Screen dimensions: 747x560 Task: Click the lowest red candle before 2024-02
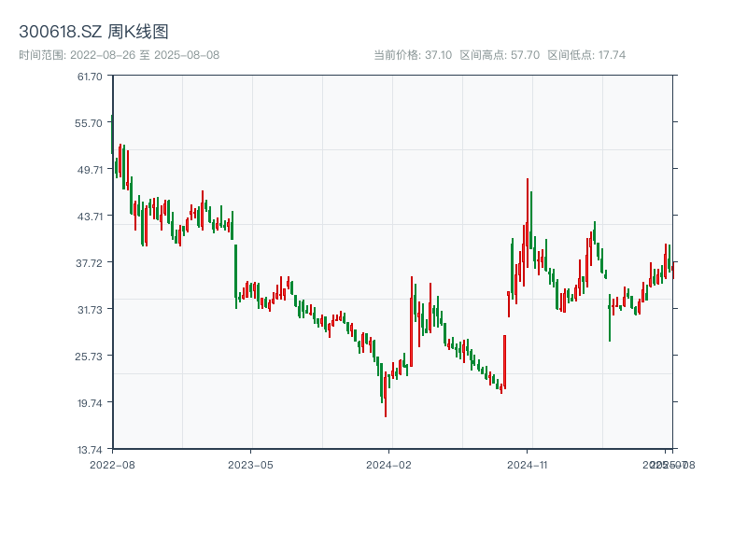pyautogui.click(x=386, y=397)
